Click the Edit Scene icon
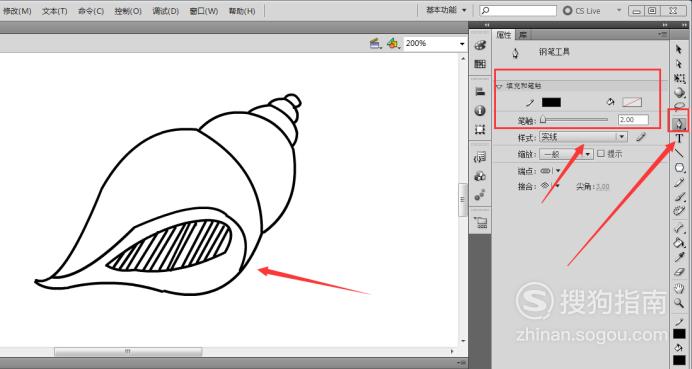 [376, 43]
